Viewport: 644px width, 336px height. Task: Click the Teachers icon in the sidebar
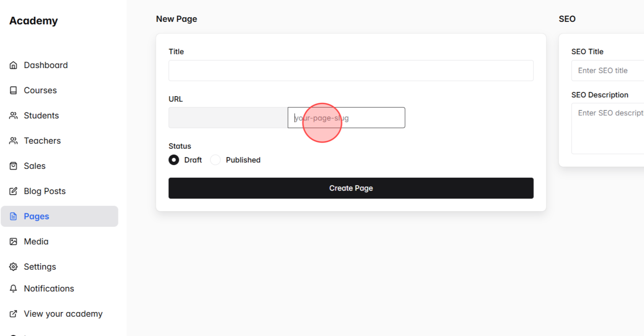(13, 141)
